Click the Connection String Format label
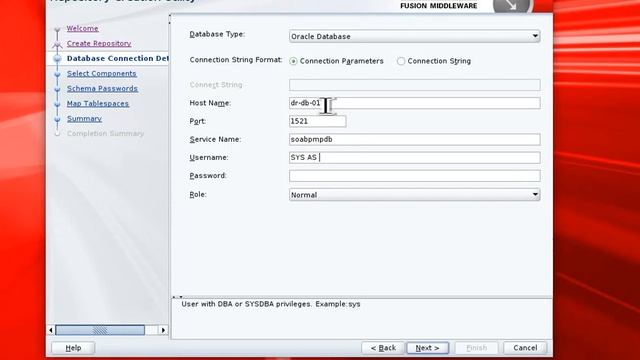Image resolution: width=640 pixels, height=360 pixels. tap(236, 60)
